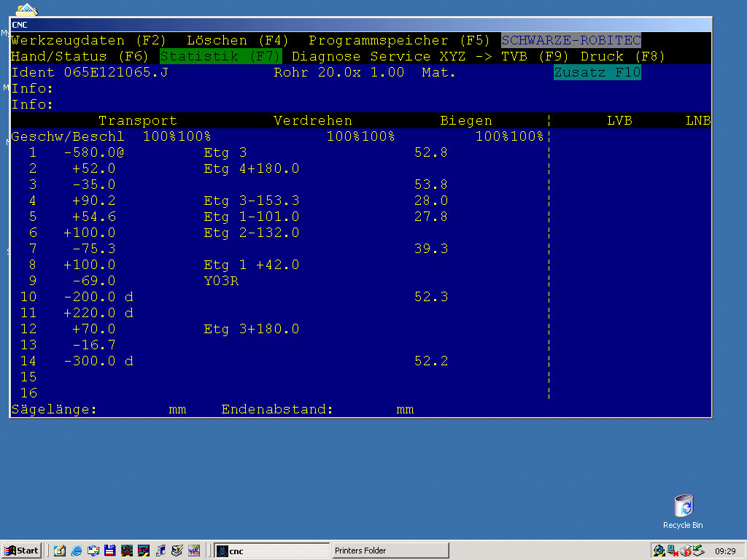Select transport value -16.7 in row 13
The width and height of the screenshot is (747, 560).
click(x=94, y=345)
